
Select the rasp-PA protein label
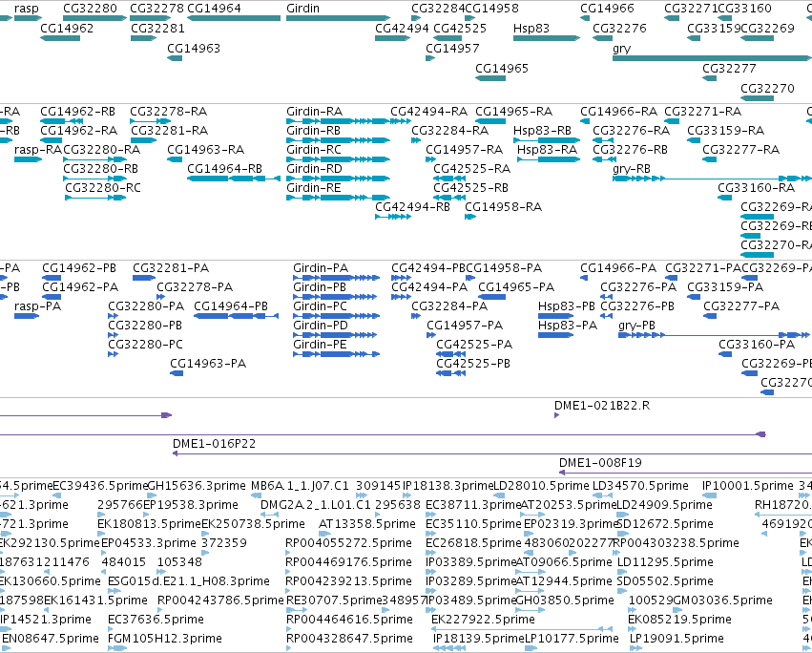pyautogui.click(x=38, y=306)
